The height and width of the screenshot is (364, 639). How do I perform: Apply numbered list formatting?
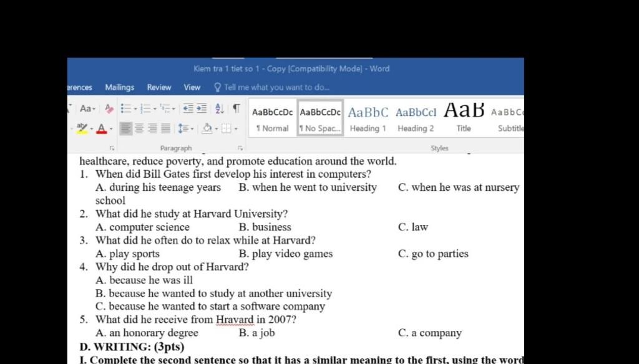[145, 108]
